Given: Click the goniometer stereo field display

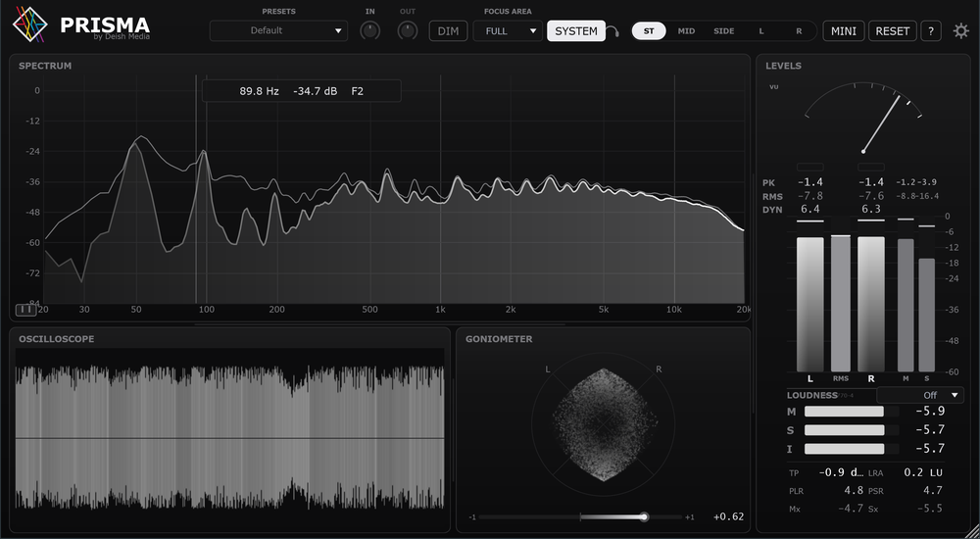Looking at the screenshot, I should [604, 424].
